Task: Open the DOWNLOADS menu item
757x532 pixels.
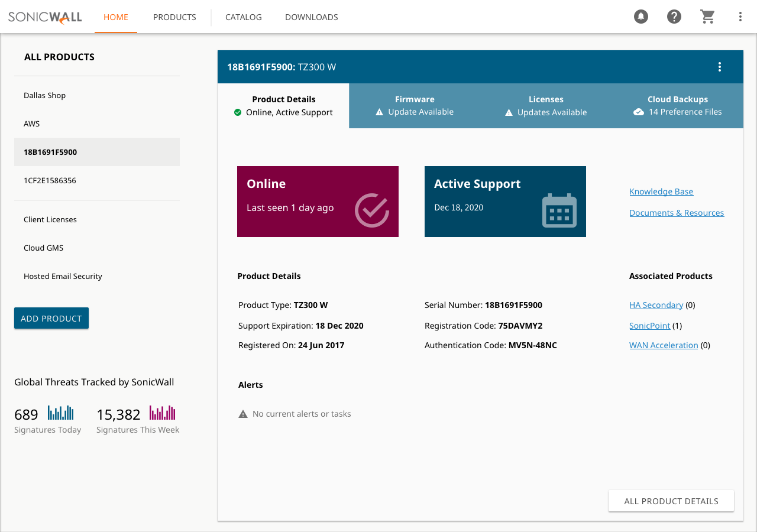Action: [x=312, y=17]
